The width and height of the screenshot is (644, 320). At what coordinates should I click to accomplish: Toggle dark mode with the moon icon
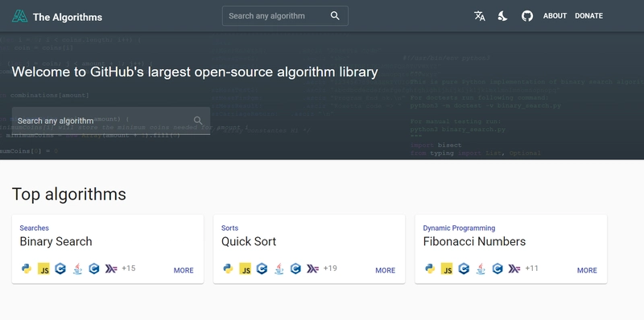click(x=502, y=16)
